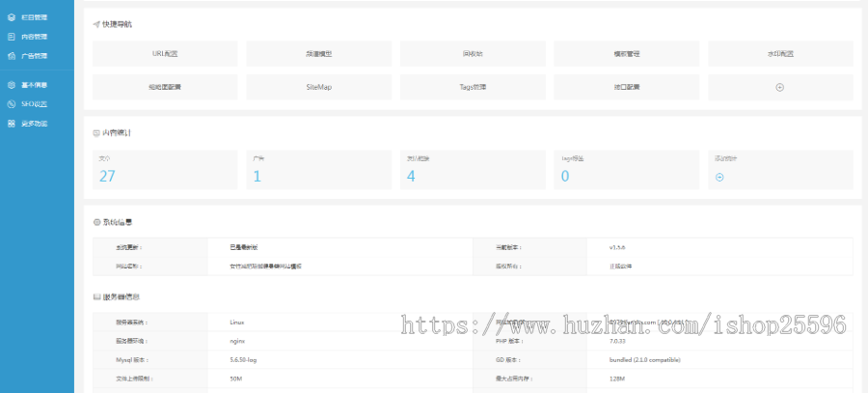Viewport: 868px width, 393px height.
Task: Click the 内容管理 document icon in sidebar
Action: pos(11,37)
